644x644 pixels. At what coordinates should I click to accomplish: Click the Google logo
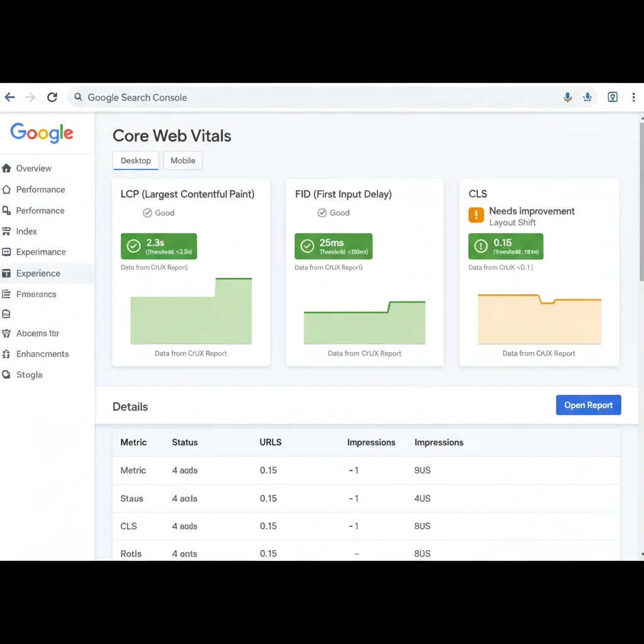click(x=42, y=133)
